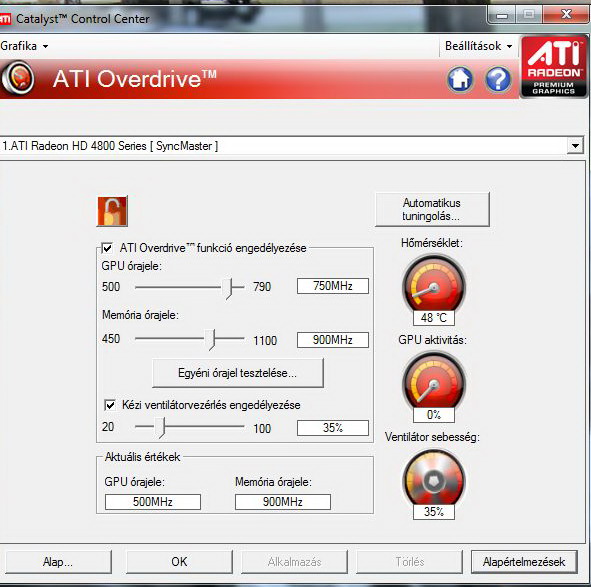This screenshot has width=591, height=587.
Task: Click the 900MHz memory clock setting field
Action: click(x=333, y=340)
